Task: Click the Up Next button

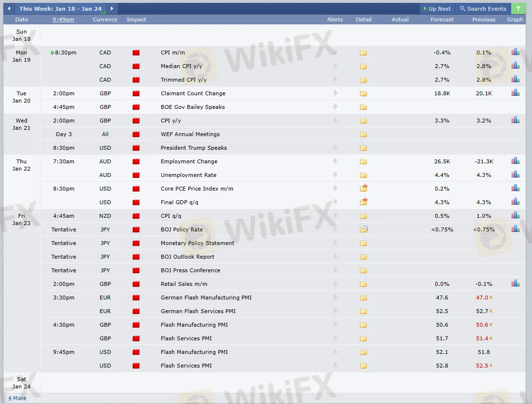Action: 437,9
